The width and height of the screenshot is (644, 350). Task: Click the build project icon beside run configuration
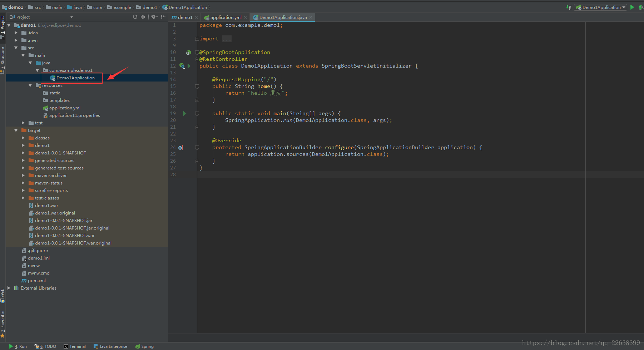point(569,7)
